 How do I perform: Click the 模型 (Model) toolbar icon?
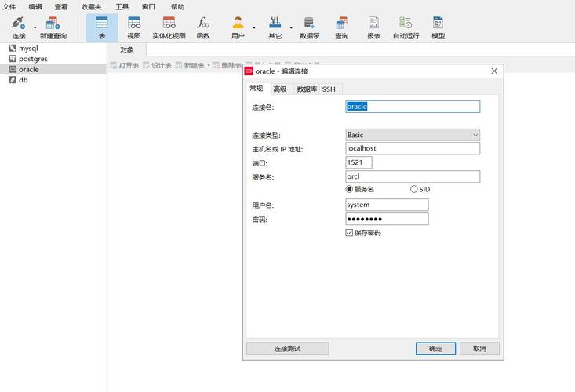439,27
